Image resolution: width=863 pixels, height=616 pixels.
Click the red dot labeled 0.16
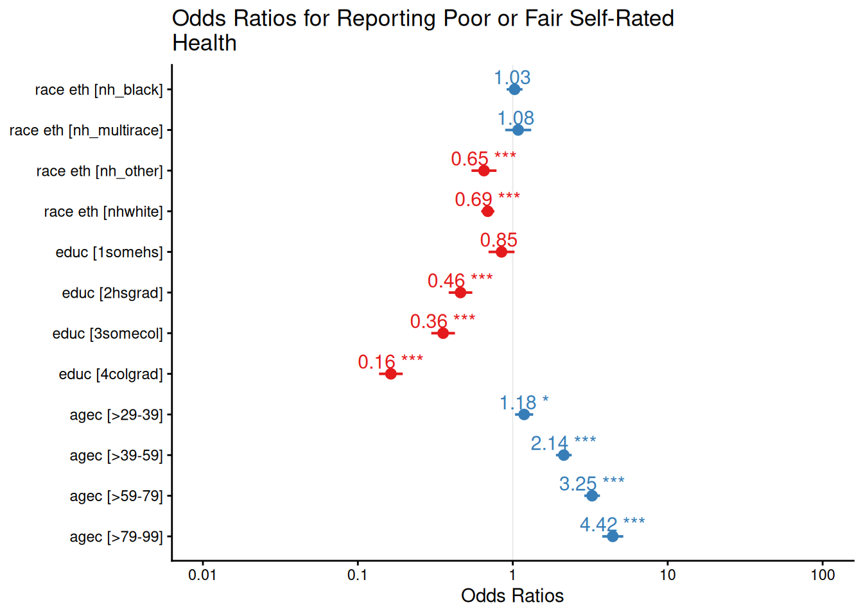391,373
